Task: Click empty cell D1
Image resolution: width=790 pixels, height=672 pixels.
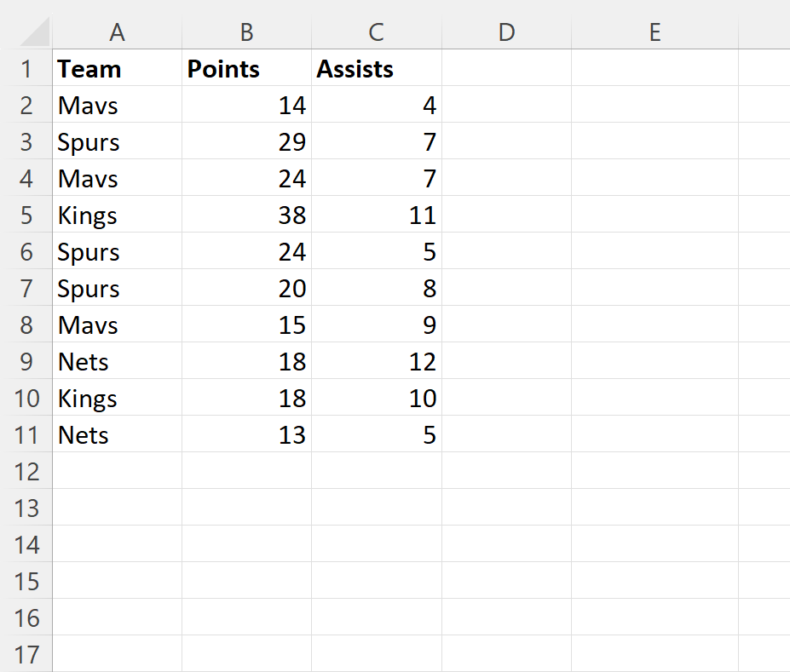Action: tap(506, 69)
